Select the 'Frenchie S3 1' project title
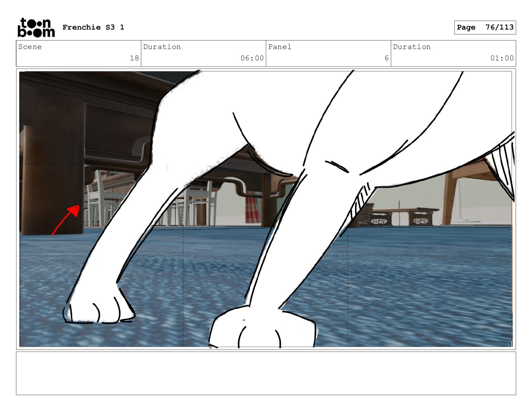The width and height of the screenshot is (532, 411). point(93,27)
